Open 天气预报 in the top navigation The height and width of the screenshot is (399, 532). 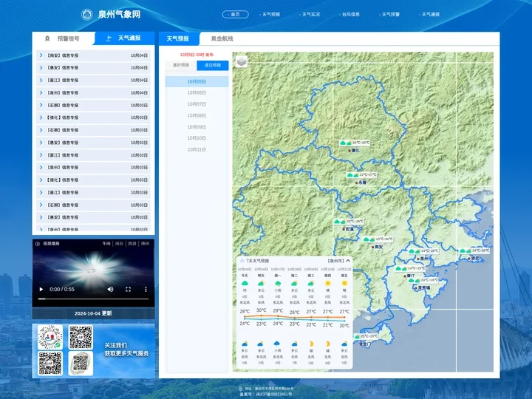point(270,14)
